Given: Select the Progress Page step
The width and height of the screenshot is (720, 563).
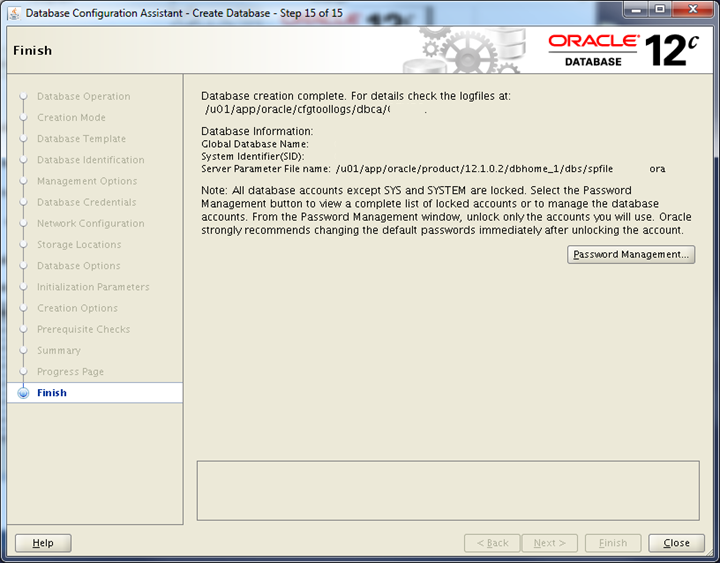Looking at the screenshot, I should 70,372.
